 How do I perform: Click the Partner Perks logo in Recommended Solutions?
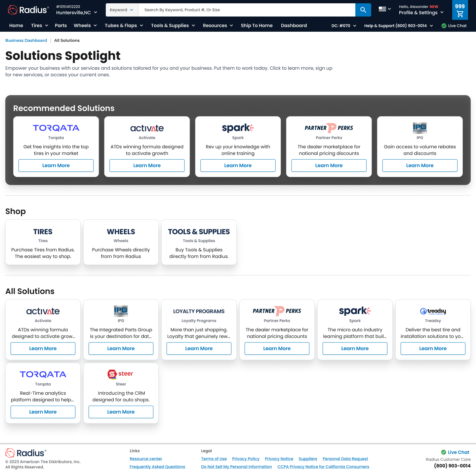(x=329, y=128)
